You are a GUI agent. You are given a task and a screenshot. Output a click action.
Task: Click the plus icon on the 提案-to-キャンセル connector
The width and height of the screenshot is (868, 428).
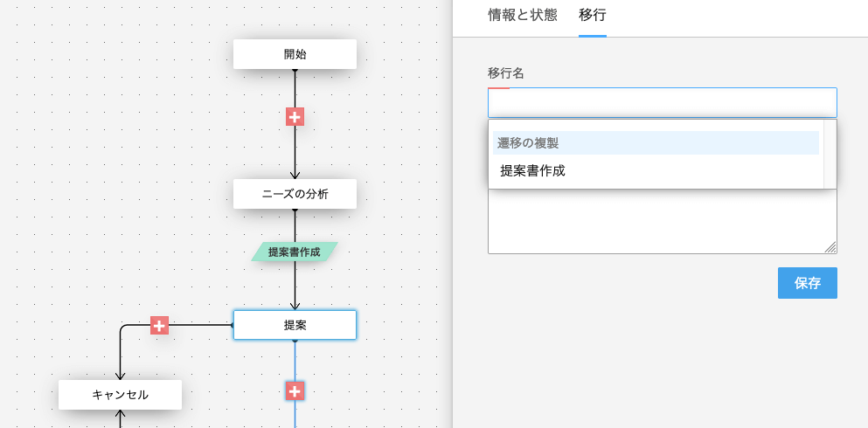tap(159, 326)
